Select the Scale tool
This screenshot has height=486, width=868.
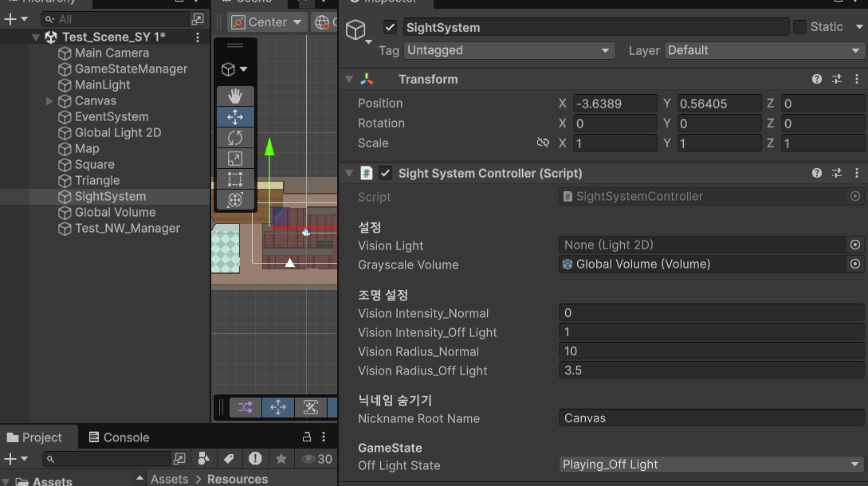pos(235,159)
